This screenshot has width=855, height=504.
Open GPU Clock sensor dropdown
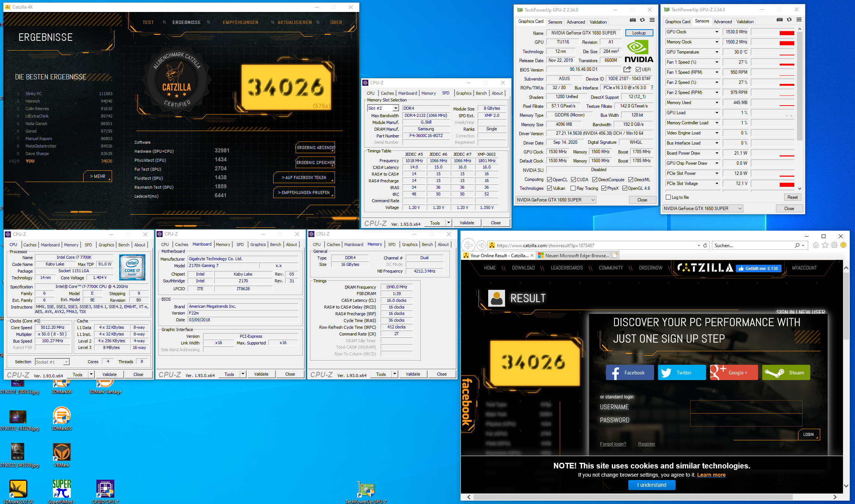pyautogui.click(x=717, y=32)
